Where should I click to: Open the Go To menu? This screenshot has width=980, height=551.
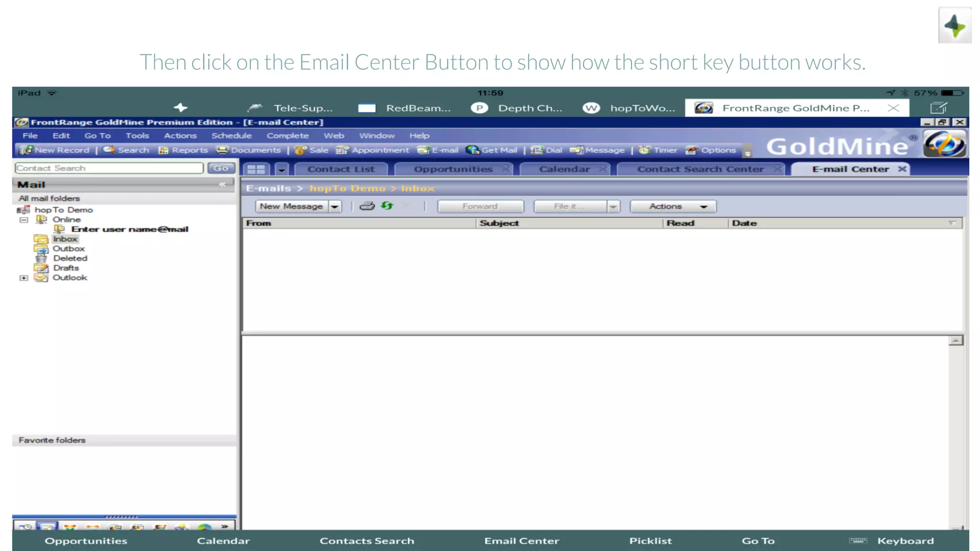coord(98,136)
